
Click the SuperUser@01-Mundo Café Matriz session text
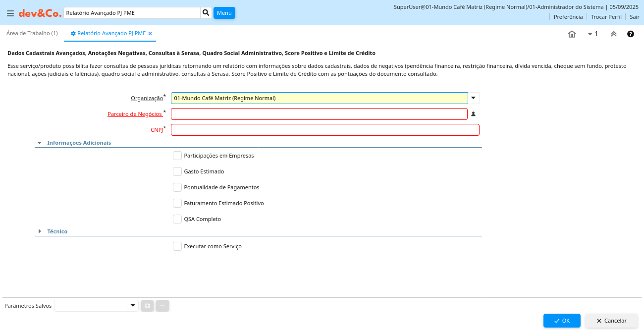516,7
